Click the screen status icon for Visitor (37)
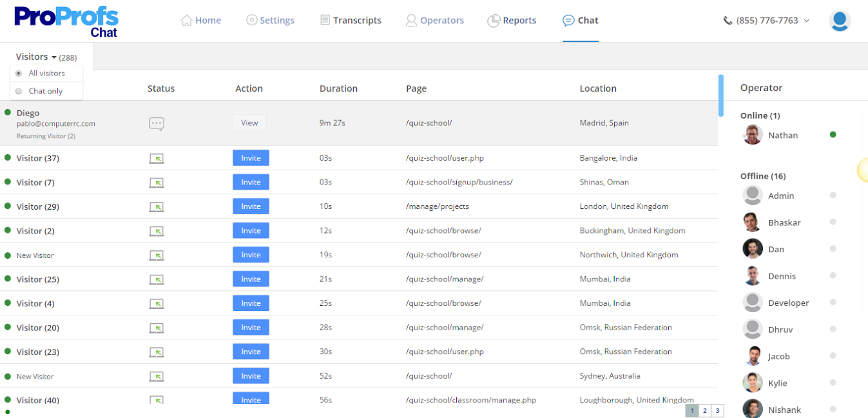 [156, 158]
